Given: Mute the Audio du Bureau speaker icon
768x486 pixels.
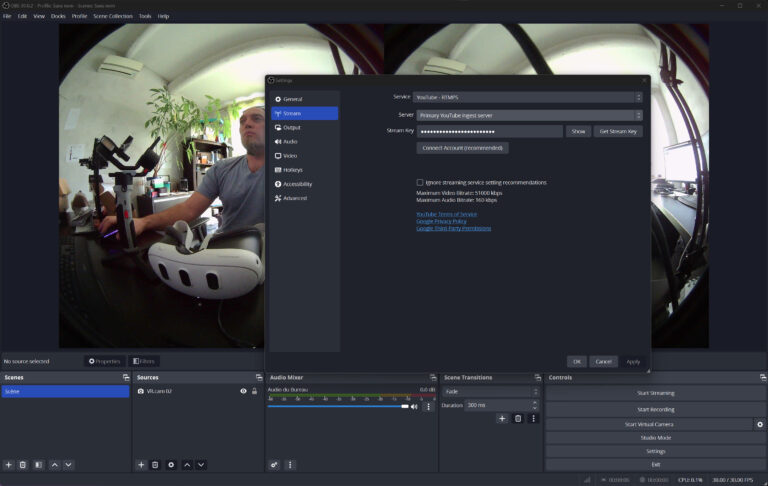Looking at the screenshot, I should coord(414,407).
